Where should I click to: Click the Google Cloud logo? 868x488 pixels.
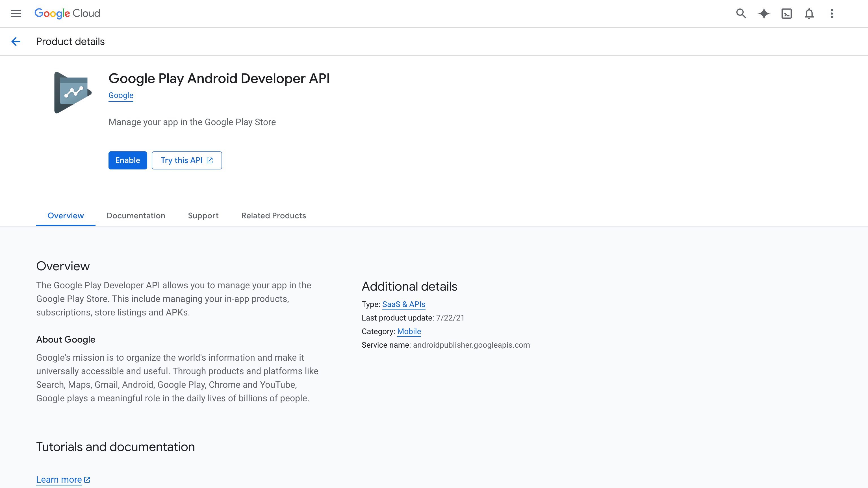(x=68, y=14)
